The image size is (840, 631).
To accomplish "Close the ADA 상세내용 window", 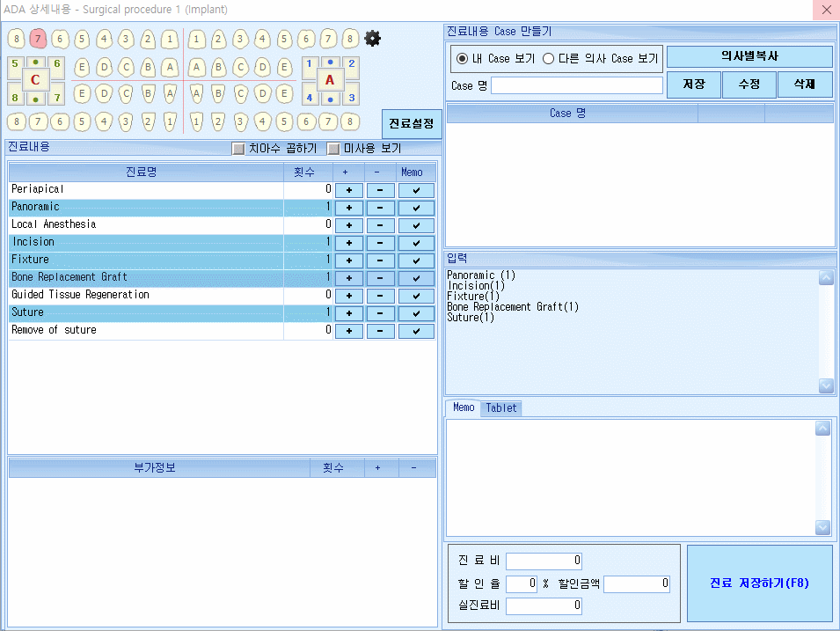I will (827, 10).
